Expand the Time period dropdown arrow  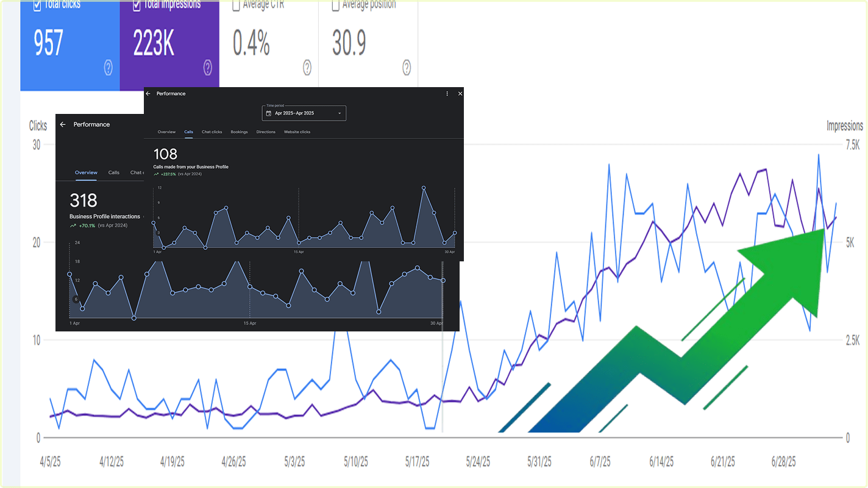click(340, 113)
